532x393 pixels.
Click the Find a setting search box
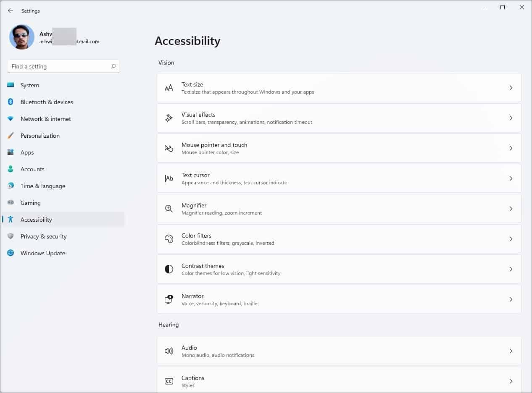[63, 66]
